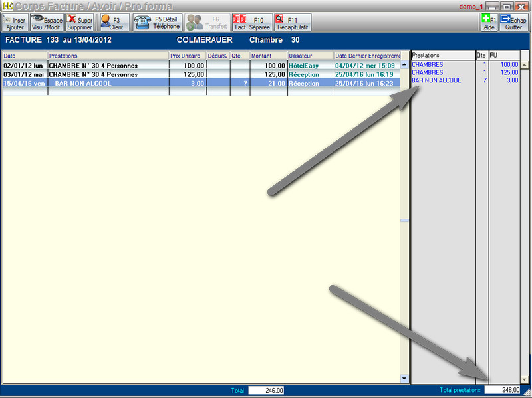Click the Inser Ajouter toolbar button
532x398 pixels.
[x=15, y=23]
